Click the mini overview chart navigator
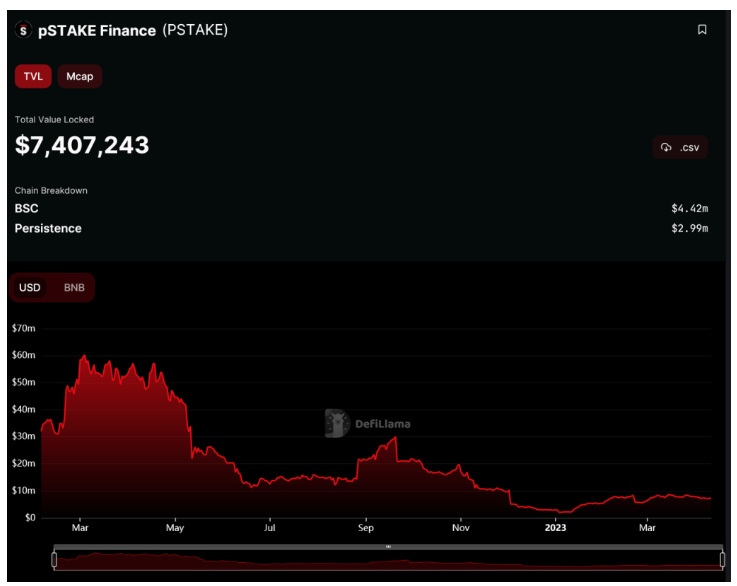Screen dimensions: 737x586 tap(388, 561)
